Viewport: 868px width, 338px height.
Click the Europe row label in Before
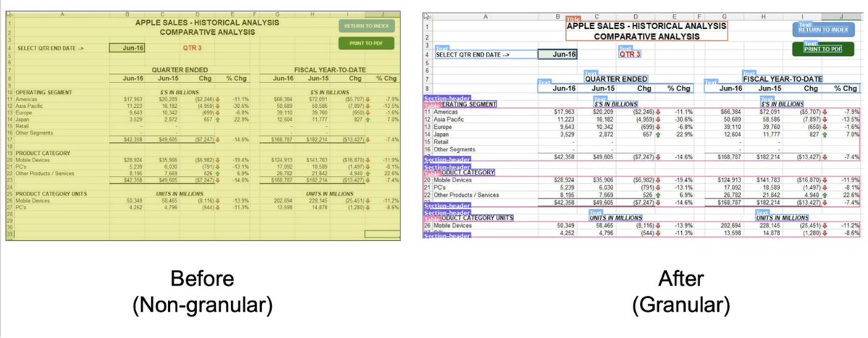25,112
